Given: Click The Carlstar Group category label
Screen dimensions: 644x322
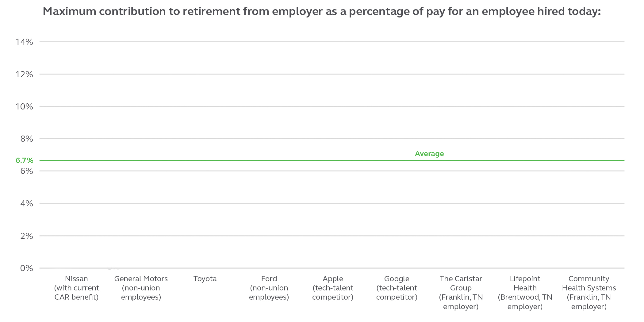Looking at the screenshot, I should click(461, 292).
